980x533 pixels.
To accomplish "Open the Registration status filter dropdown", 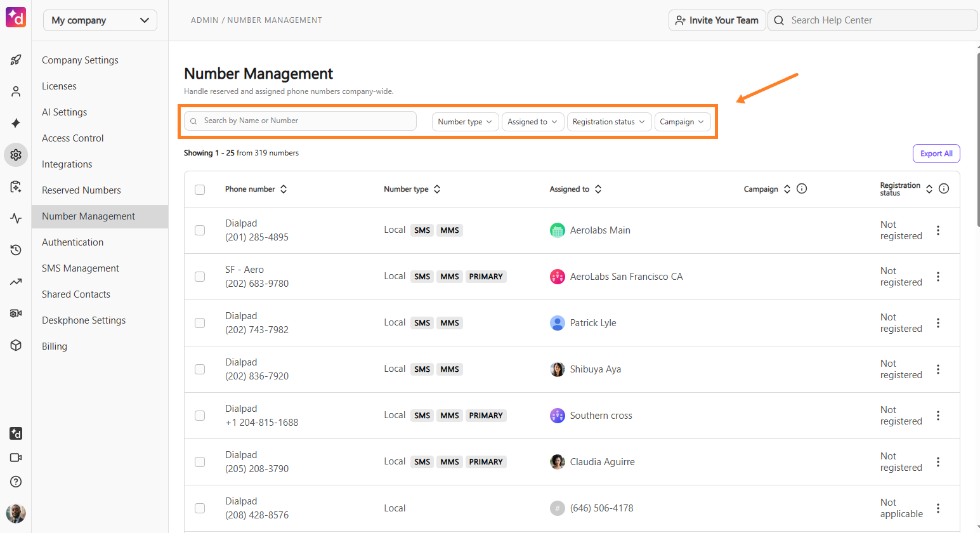I will 609,122.
